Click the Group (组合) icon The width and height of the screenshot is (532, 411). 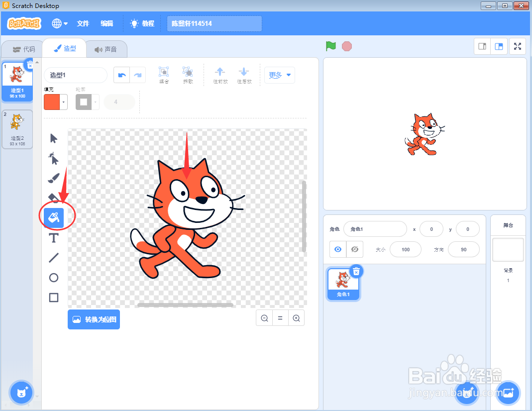tap(164, 75)
